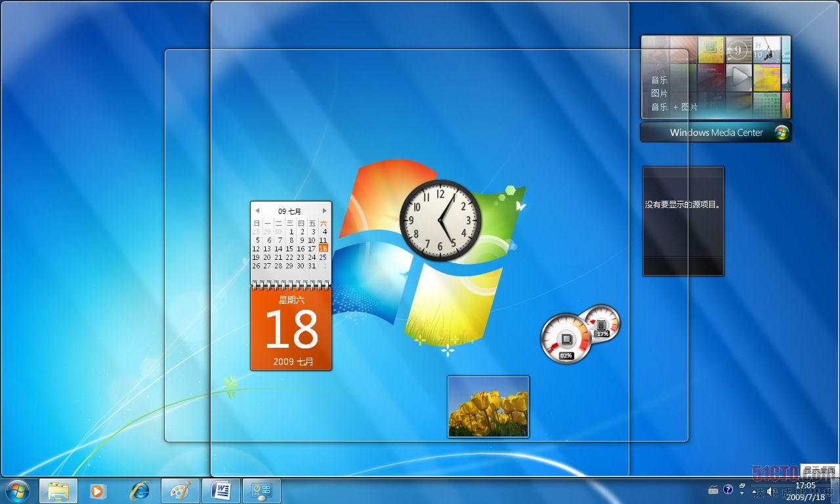Click the Windows Media Center logo button
This screenshot has height=504, width=840.
(x=781, y=133)
